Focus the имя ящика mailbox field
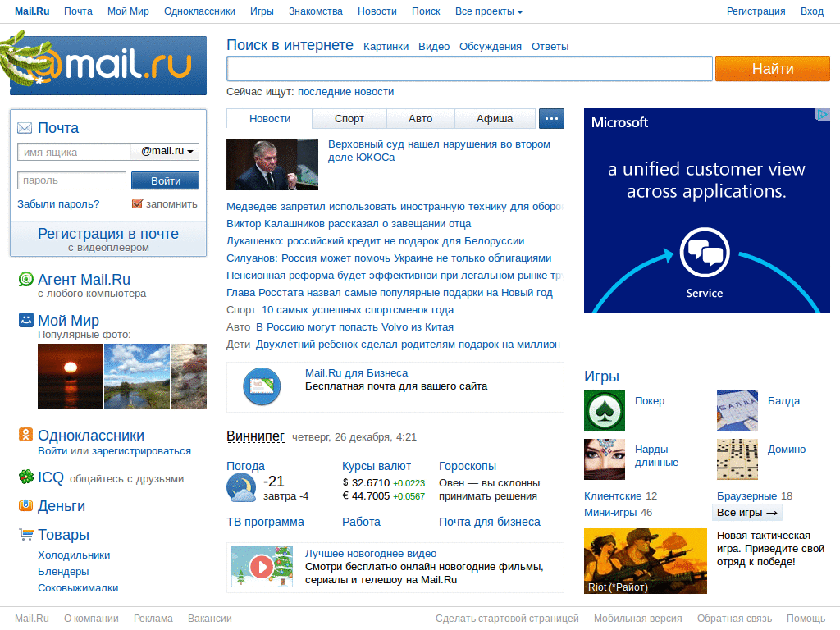This screenshot has width=840, height=630. (x=74, y=152)
